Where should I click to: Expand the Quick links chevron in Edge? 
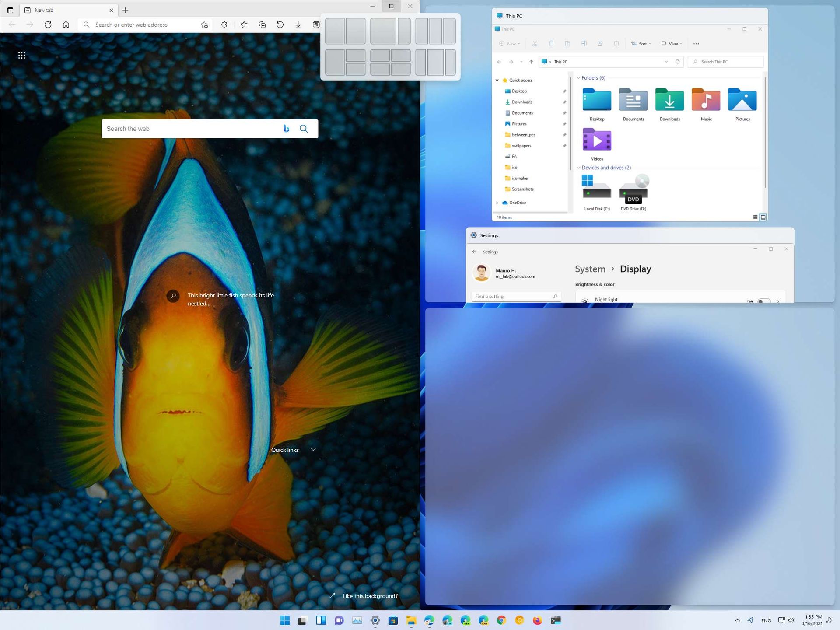(x=313, y=450)
